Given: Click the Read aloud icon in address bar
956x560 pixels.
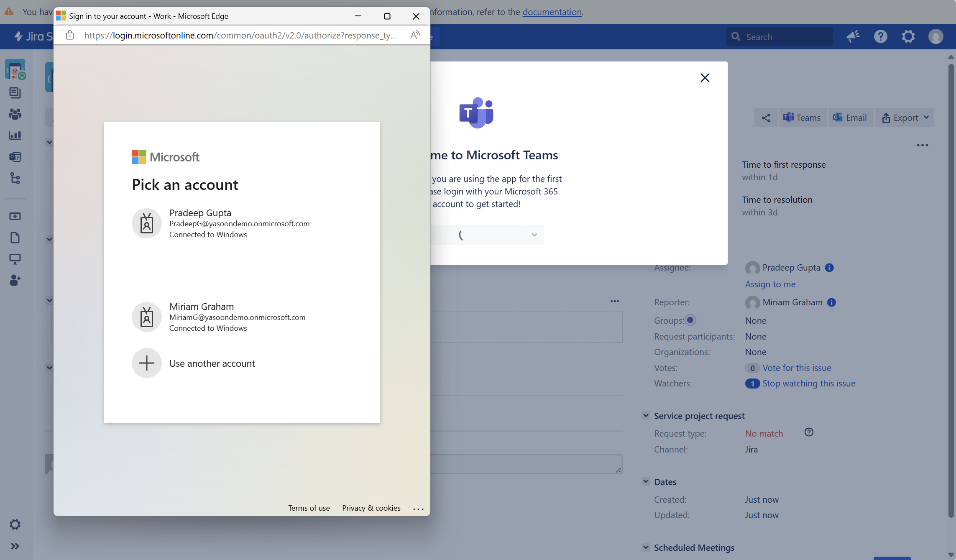Looking at the screenshot, I should click(414, 35).
